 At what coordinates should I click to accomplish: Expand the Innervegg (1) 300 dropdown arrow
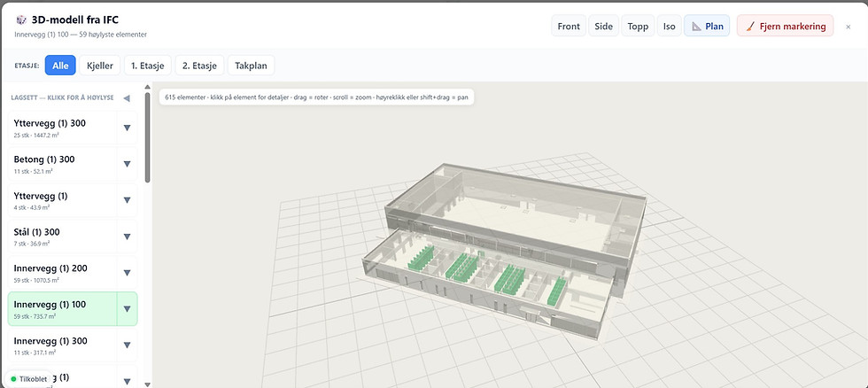pos(127,345)
